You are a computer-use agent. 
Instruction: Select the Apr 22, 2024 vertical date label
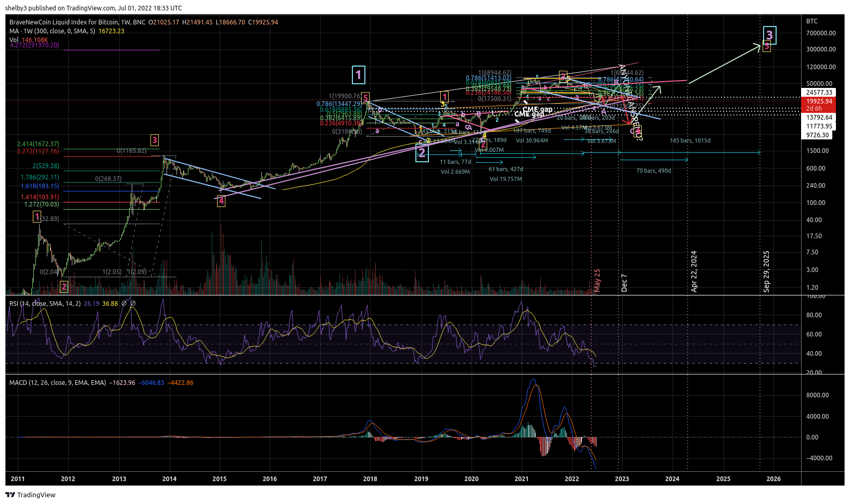(694, 272)
